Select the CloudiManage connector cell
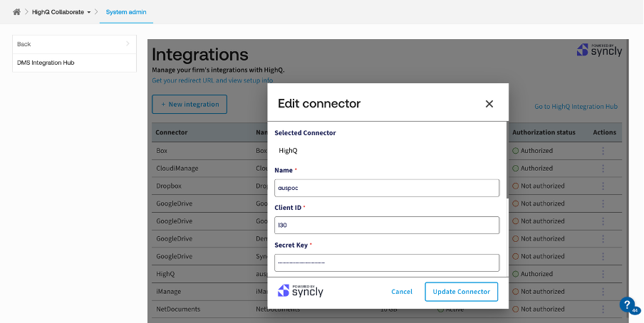This screenshot has height=323, width=644. pos(177,169)
